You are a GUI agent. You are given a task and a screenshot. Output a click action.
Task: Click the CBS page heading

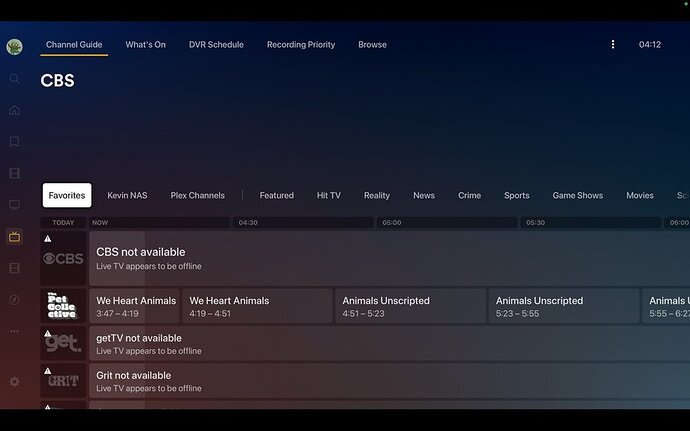[x=57, y=81]
